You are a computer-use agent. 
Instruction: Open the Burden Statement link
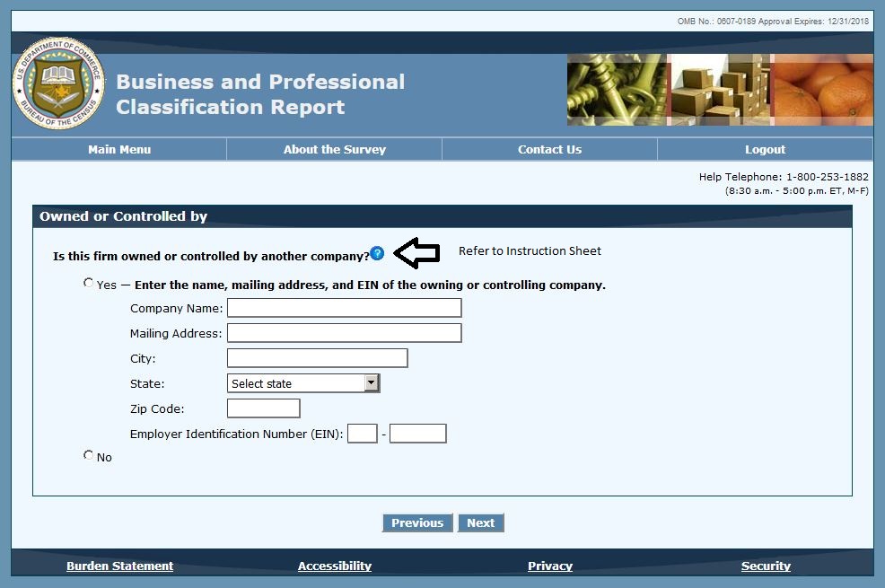coord(119,566)
